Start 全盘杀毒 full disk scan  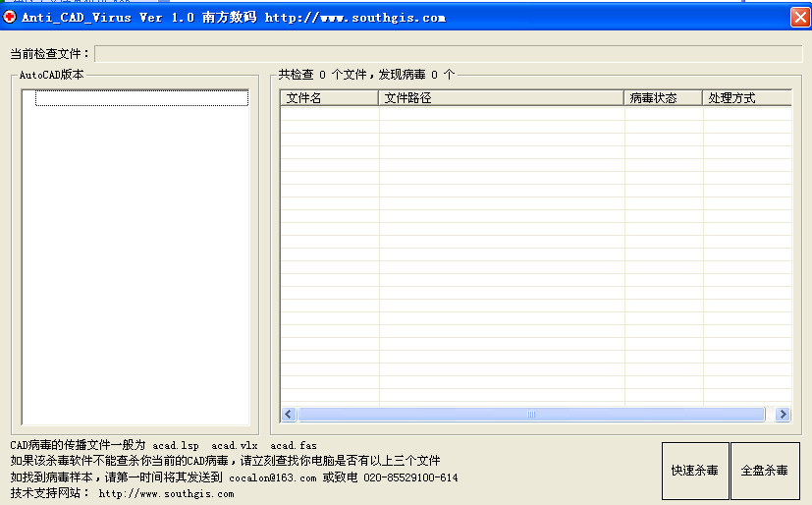pos(764,471)
